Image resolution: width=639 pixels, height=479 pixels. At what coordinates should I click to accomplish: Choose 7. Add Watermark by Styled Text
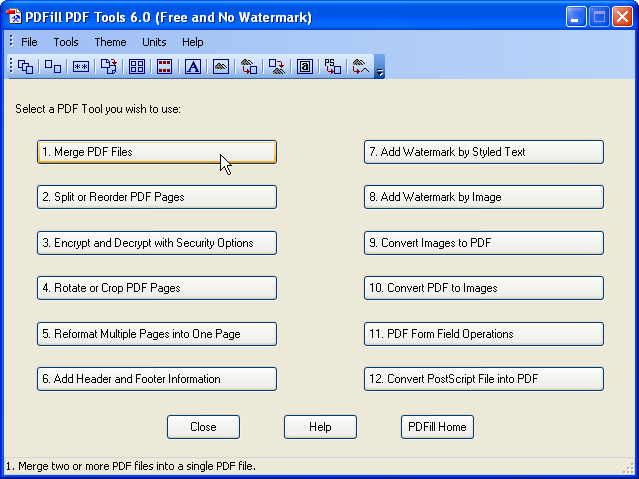click(x=484, y=152)
